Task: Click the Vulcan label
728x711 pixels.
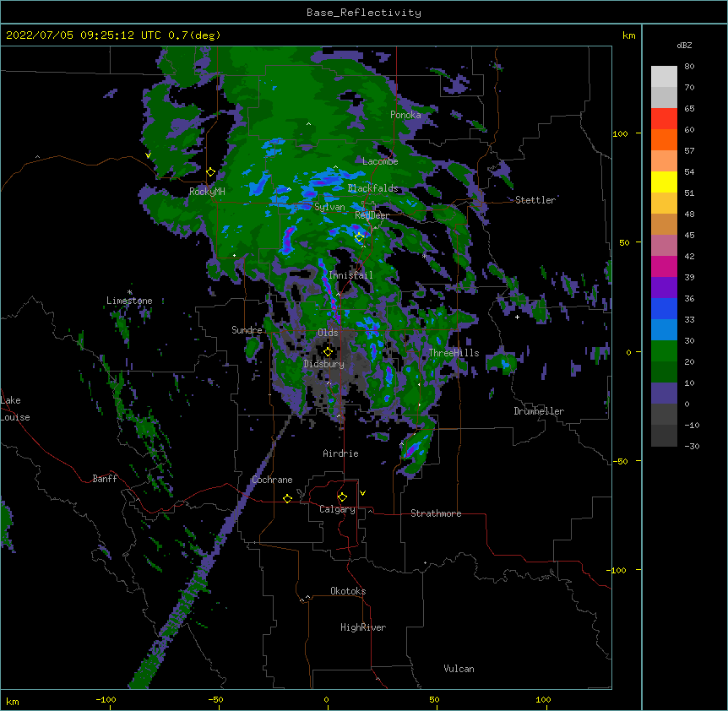Action: coord(459,669)
